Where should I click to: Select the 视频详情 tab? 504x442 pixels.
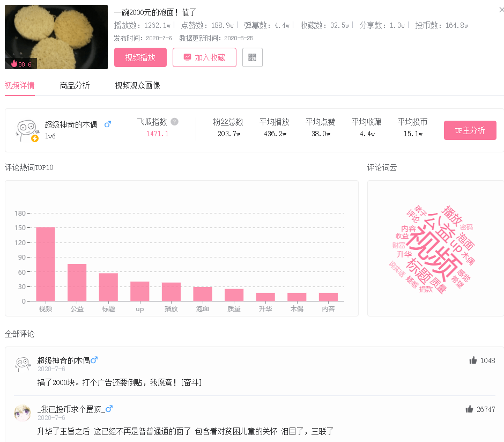tap(20, 85)
